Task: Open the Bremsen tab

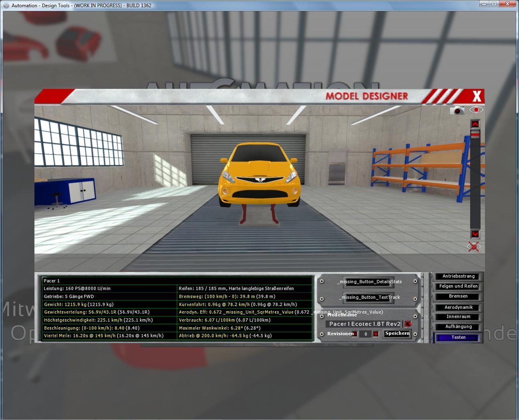Action: coord(458,296)
